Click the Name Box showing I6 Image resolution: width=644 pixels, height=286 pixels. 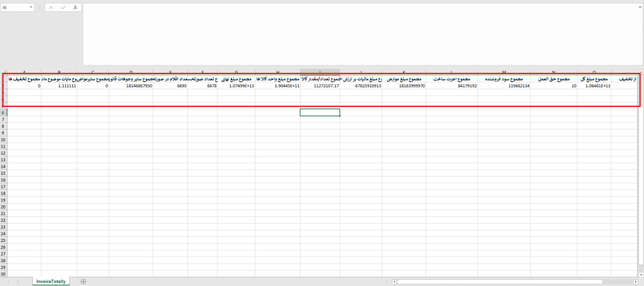pos(14,8)
